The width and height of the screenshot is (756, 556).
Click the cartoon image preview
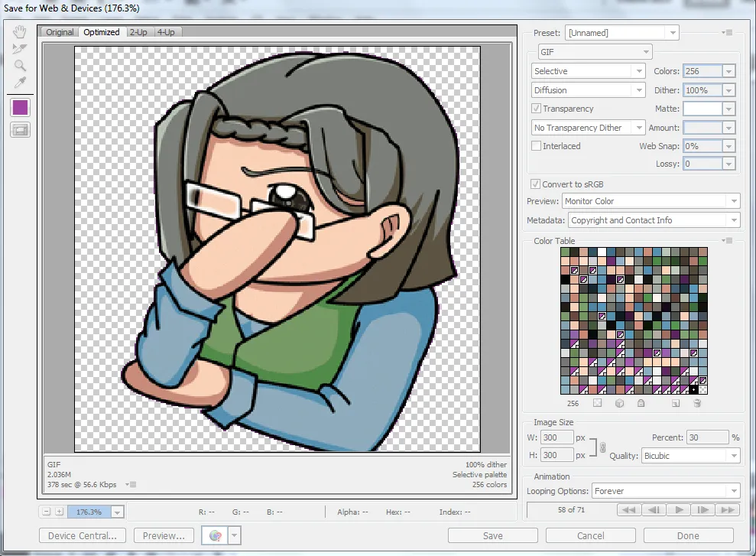click(277, 249)
